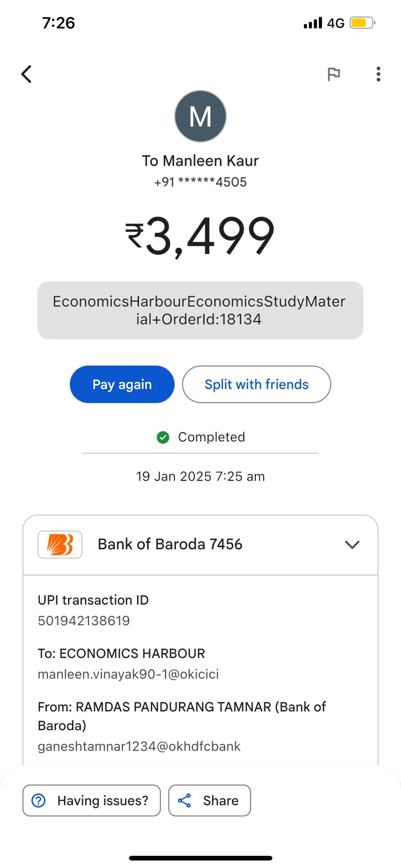
Task: Tap the question mark help icon
Action: click(x=39, y=800)
